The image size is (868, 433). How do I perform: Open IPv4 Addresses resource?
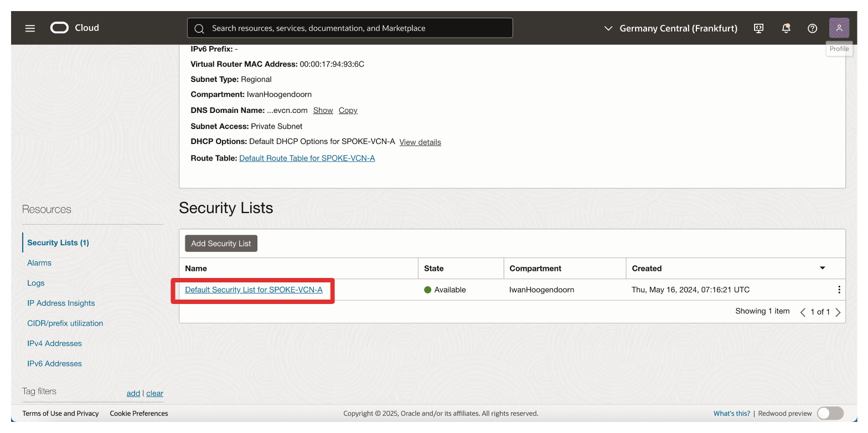(x=54, y=343)
